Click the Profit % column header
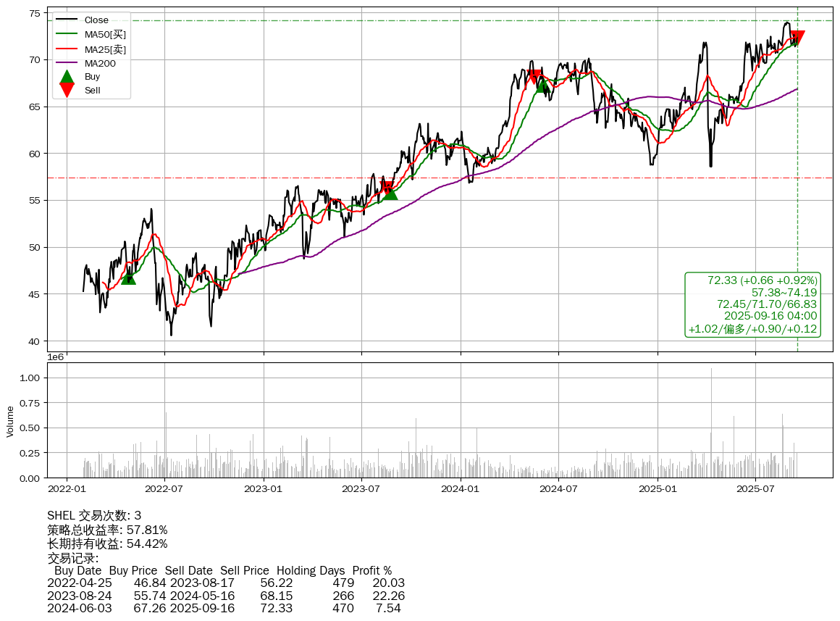 [x=371, y=571]
